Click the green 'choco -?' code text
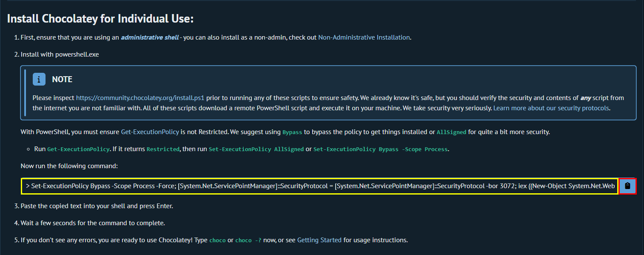 click(x=248, y=240)
